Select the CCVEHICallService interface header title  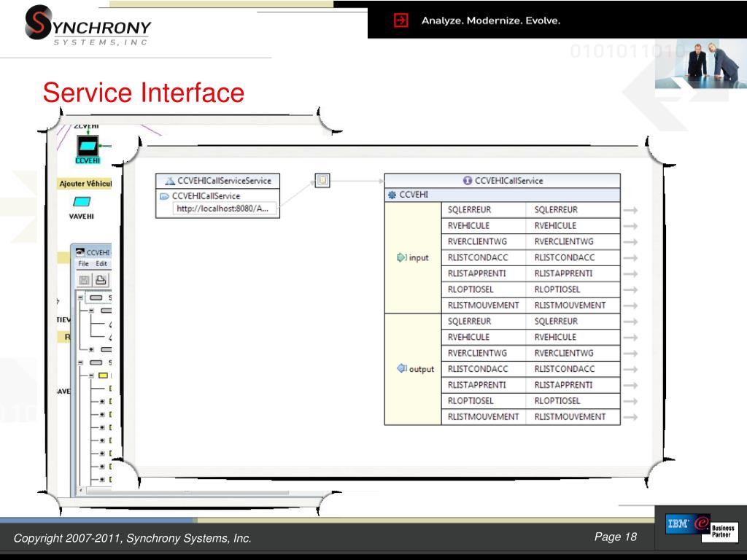tap(508, 181)
